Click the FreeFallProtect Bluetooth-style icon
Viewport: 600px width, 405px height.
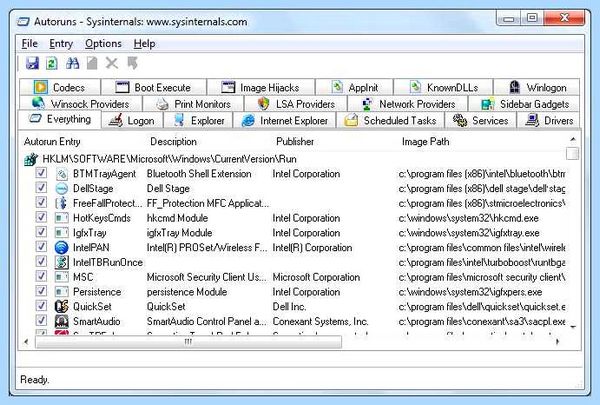[x=62, y=203]
